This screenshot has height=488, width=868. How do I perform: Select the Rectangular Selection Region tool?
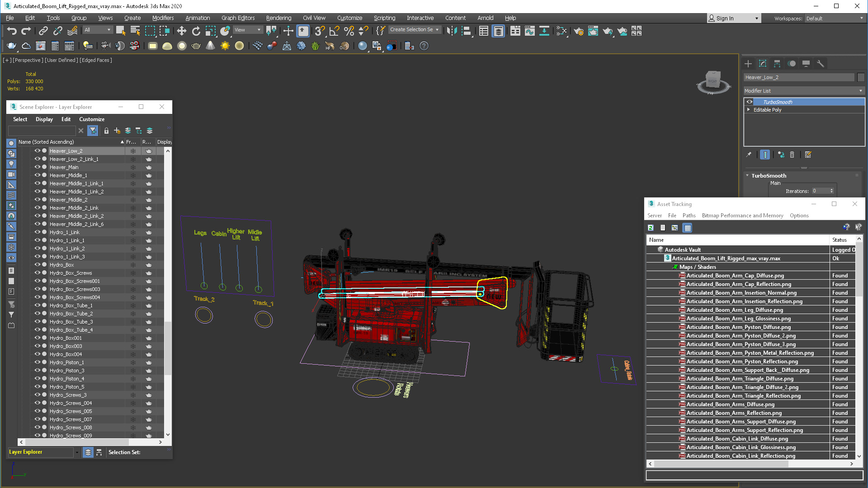[x=150, y=31]
